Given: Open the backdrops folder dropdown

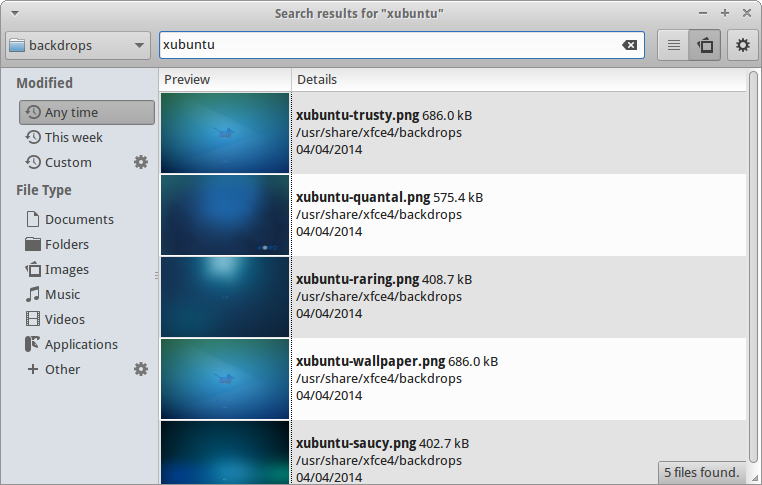Looking at the screenshot, I should 77,45.
